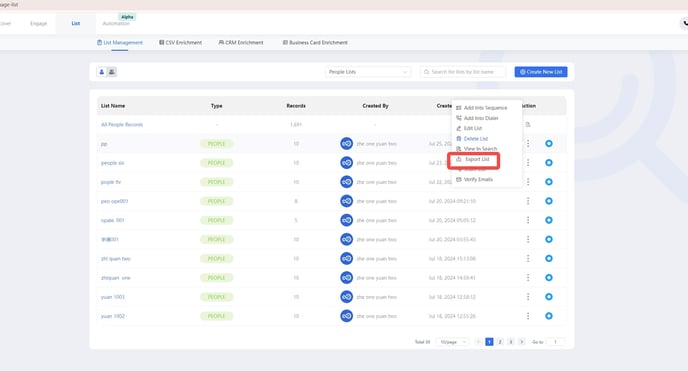This screenshot has width=688, height=371.
Task: Open the List Management tab
Action: pyautogui.click(x=120, y=43)
